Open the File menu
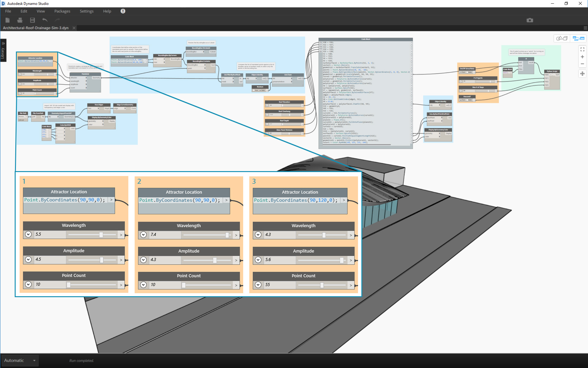The height and width of the screenshot is (368, 588). [7, 11]
